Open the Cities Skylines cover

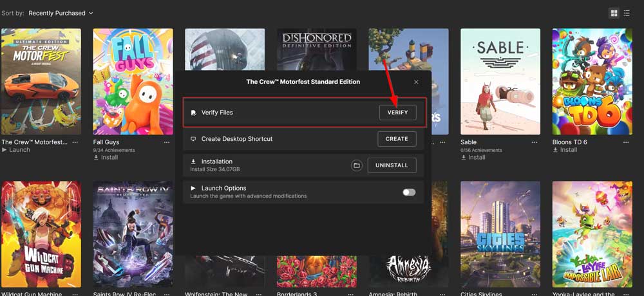[500, 234]
